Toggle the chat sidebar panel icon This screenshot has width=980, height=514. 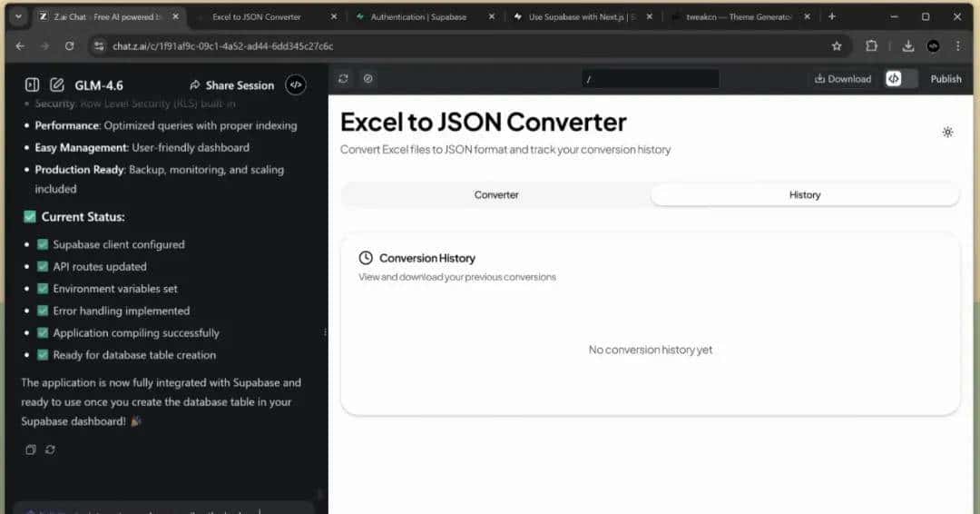pos(32,85)
